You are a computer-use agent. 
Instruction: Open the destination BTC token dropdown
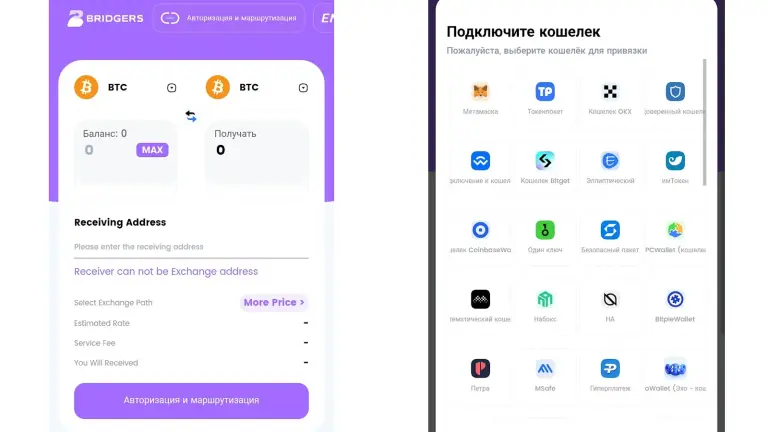[x=303, y=88]
